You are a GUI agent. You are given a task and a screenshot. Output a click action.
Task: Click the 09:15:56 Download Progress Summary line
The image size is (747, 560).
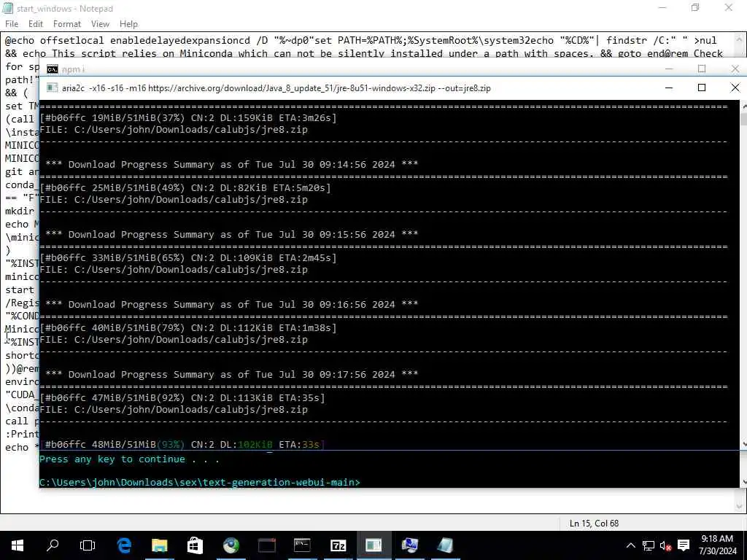[231, 235]
